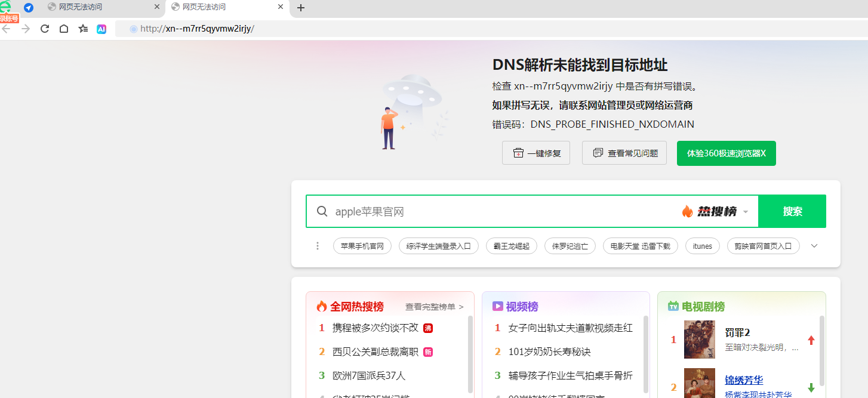Click the browser reload button
868x398 pixels.
click(45, 29)
